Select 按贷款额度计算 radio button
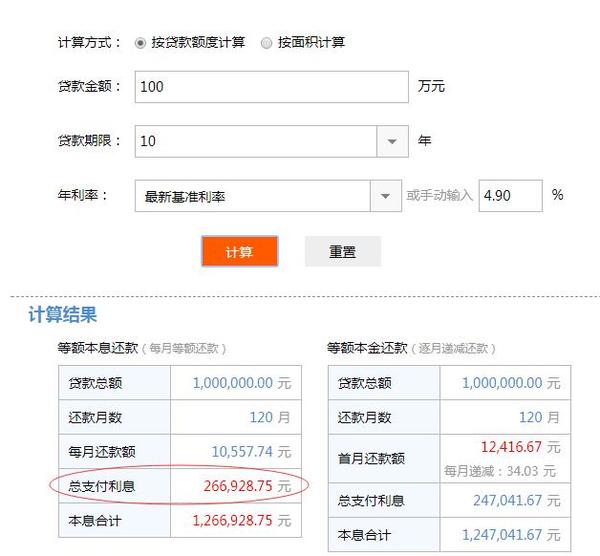 click(140, 43)
